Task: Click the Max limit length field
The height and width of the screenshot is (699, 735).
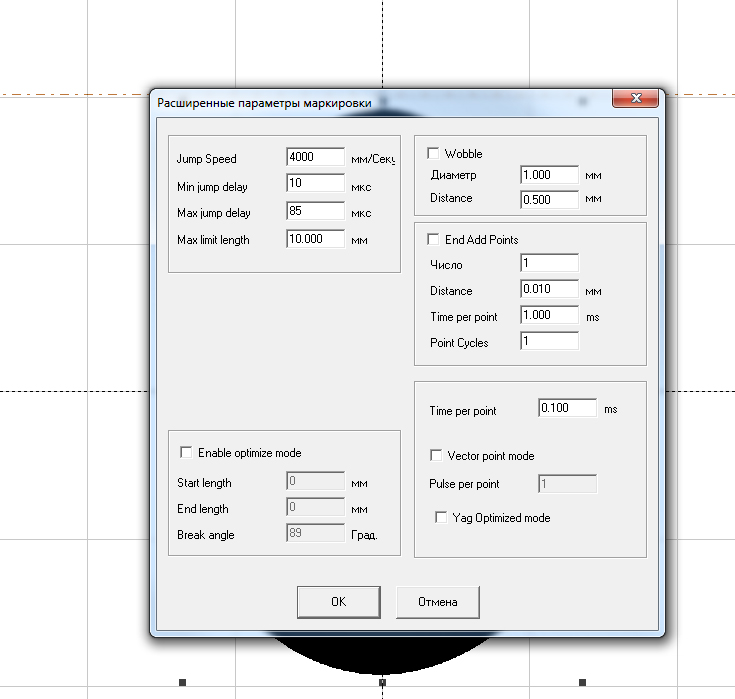Action: point(315,239)
